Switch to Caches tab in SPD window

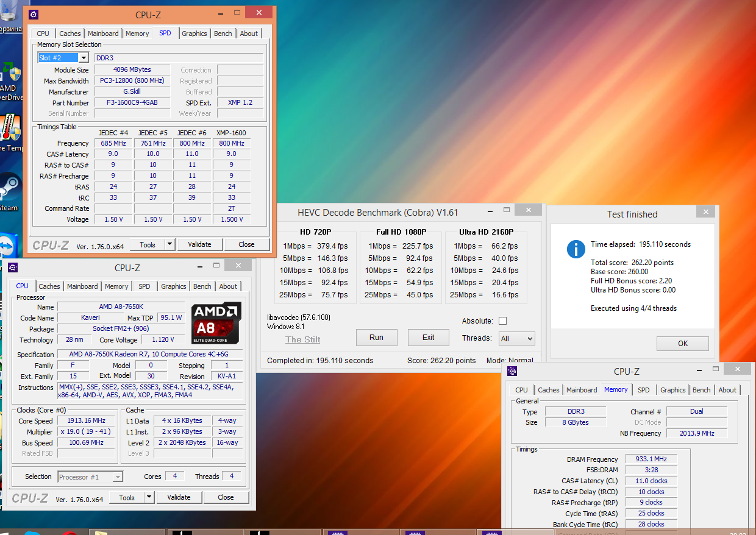pyautogui.click(x=70, y=34)
